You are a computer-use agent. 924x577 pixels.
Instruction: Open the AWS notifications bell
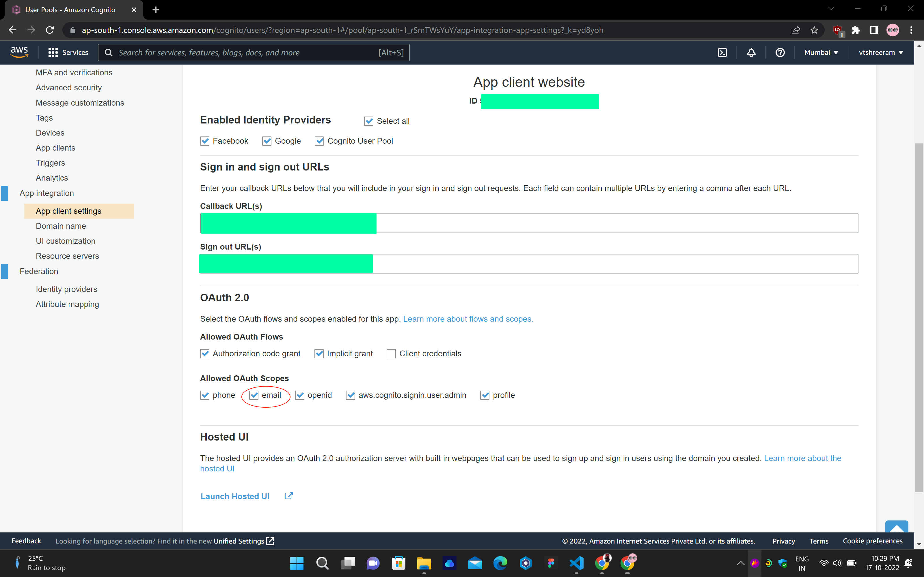tap(751, 53)
